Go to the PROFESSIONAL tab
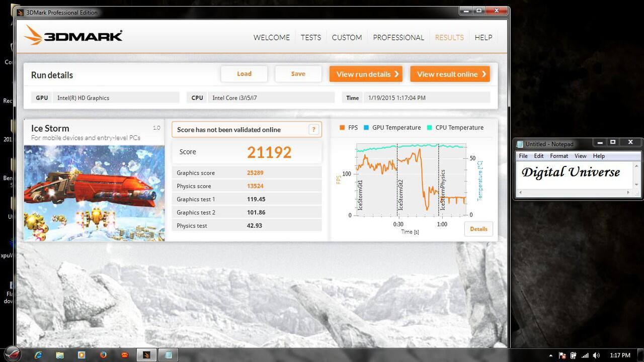The height and width of the screenshot is (362, 644). point(398,37)
